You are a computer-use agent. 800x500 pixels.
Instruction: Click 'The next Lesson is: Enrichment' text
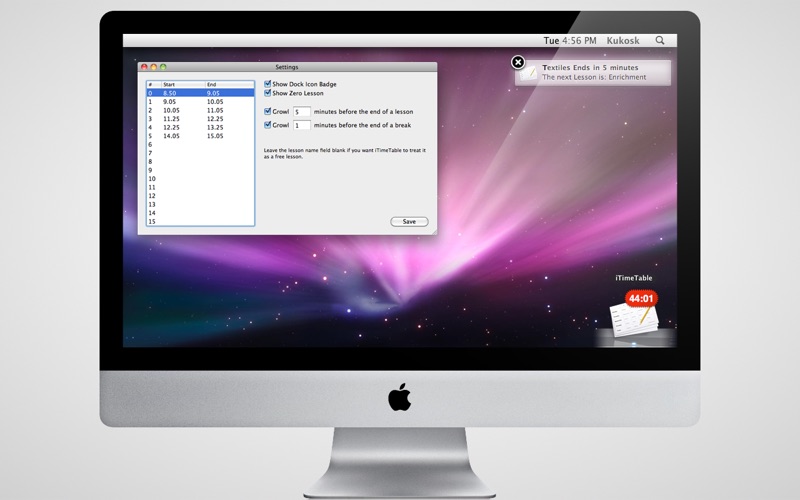tap(594, 77)
